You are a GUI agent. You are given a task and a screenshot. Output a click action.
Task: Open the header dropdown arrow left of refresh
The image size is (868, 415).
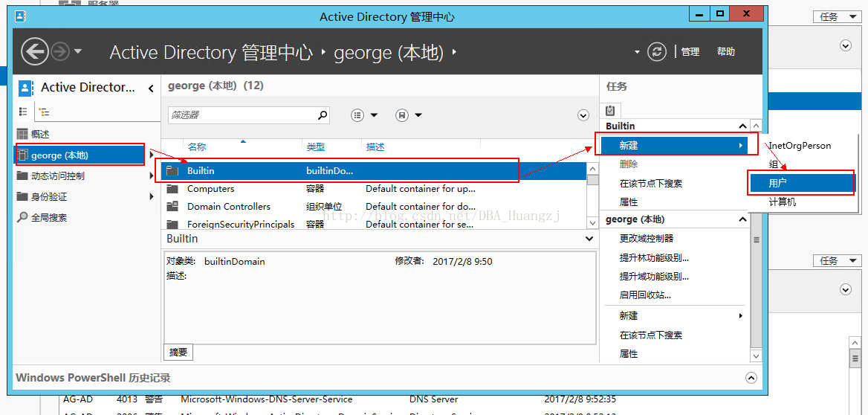tap(637, 52)
